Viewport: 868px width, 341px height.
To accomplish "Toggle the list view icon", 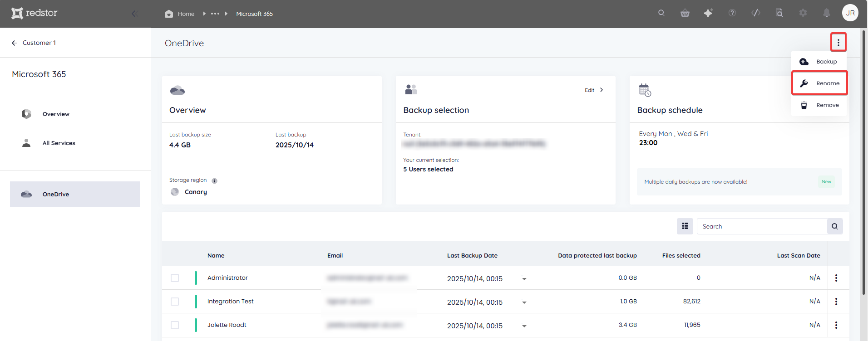I will pyautogui.click(x=685, y=226).
